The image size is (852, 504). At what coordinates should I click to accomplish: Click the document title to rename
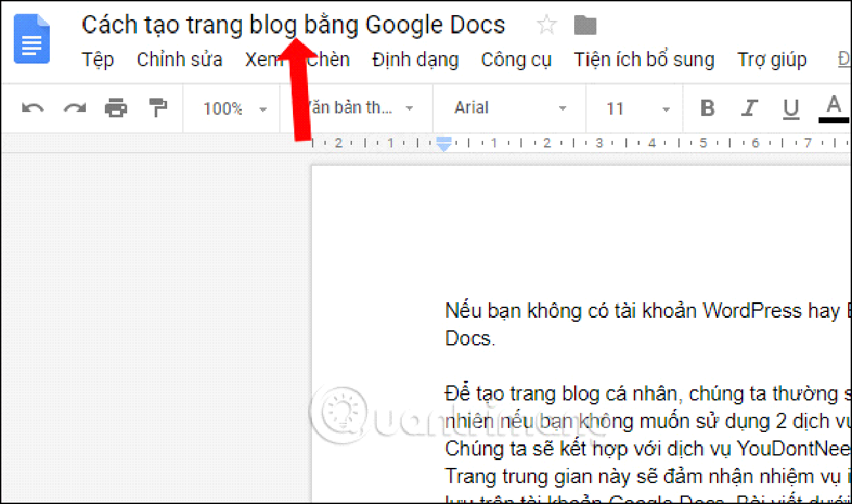[294, 25]
